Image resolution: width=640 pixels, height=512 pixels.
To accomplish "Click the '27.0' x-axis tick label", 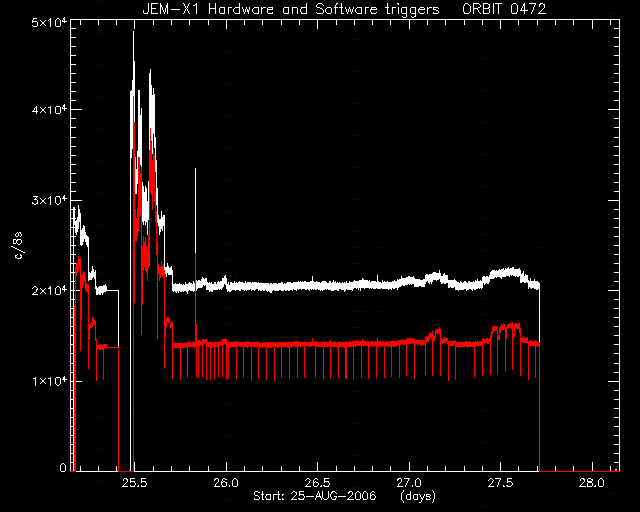I will tap(409, 483).
